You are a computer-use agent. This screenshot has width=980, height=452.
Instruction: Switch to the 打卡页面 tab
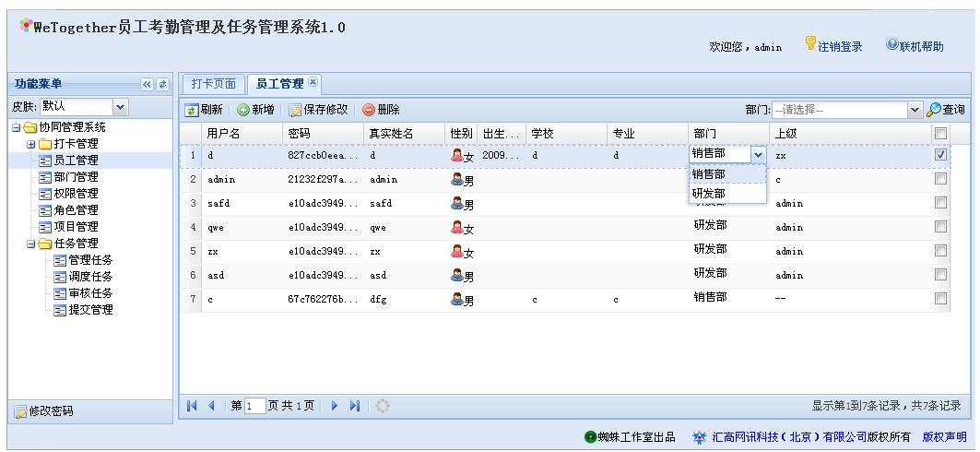[x=213, y=84]
